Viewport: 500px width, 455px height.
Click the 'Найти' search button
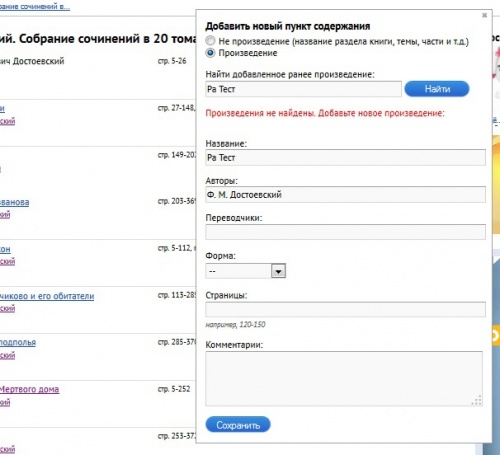pyautogui.click(x=437, y=89)
